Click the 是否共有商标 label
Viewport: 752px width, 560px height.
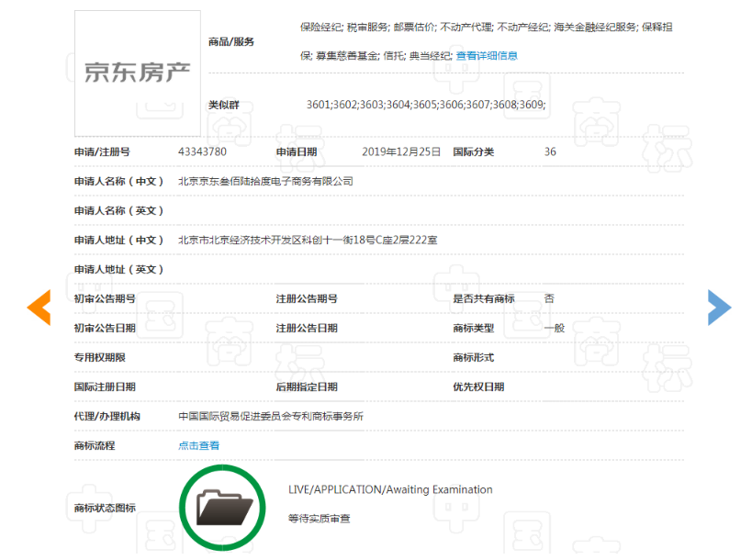pyautogui.click(x=483, y=298)
